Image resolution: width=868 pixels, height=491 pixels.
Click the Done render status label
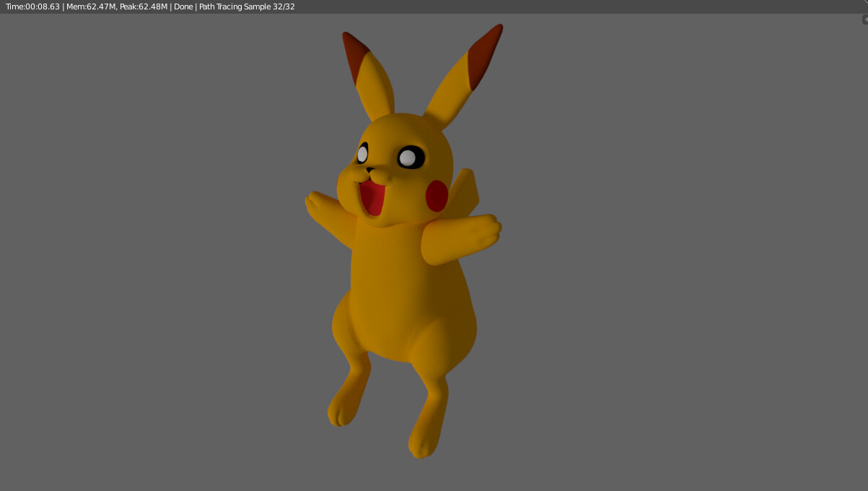(x=183, y=6)
